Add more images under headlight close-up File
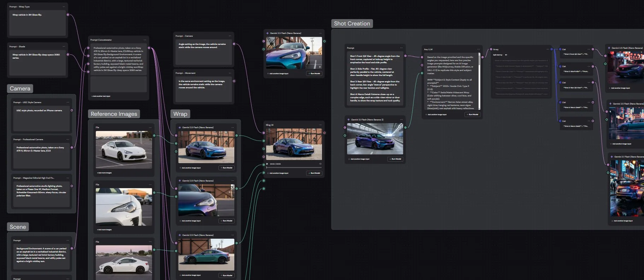644x280 pixels. 104,230
